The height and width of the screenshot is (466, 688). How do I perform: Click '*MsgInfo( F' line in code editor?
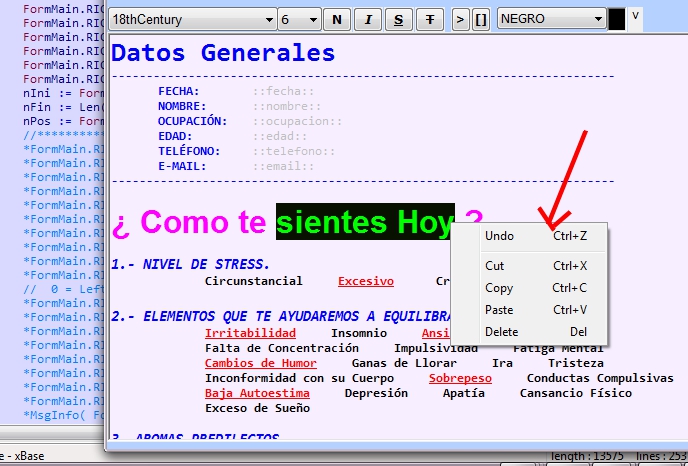point(63,415)
